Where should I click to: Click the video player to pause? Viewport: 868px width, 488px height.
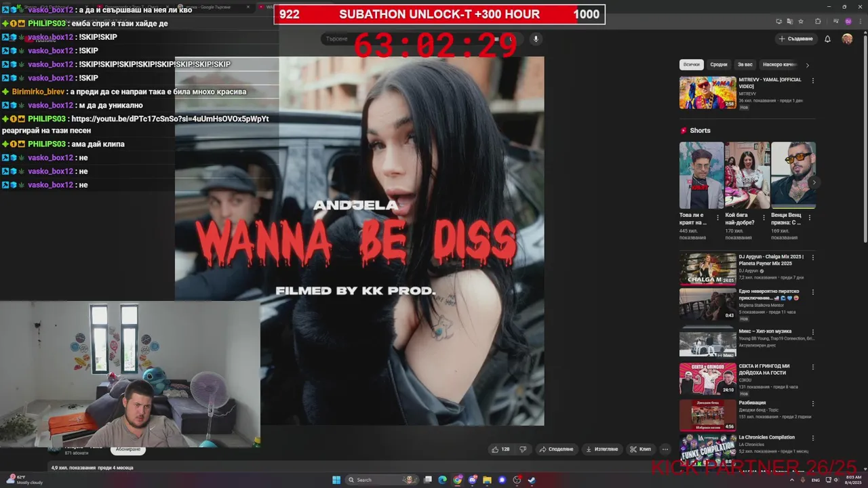pyautogui.click(x=359, y=241)
